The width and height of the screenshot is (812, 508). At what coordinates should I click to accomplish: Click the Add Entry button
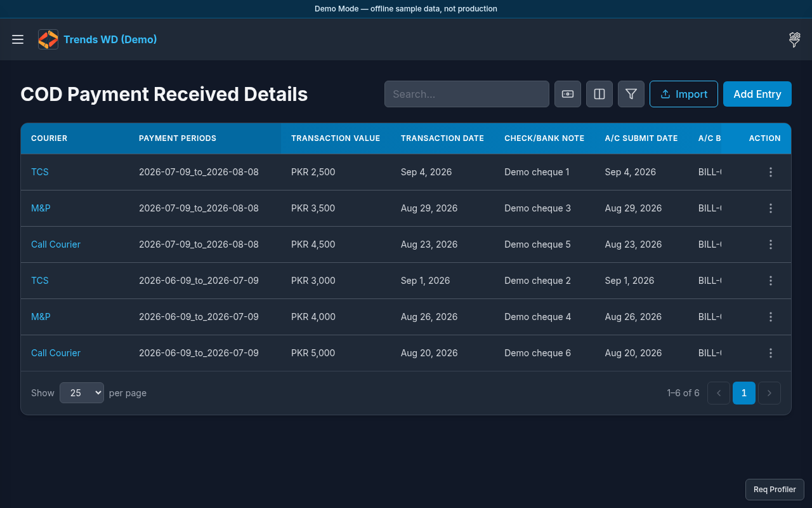[x=757, y=94]
